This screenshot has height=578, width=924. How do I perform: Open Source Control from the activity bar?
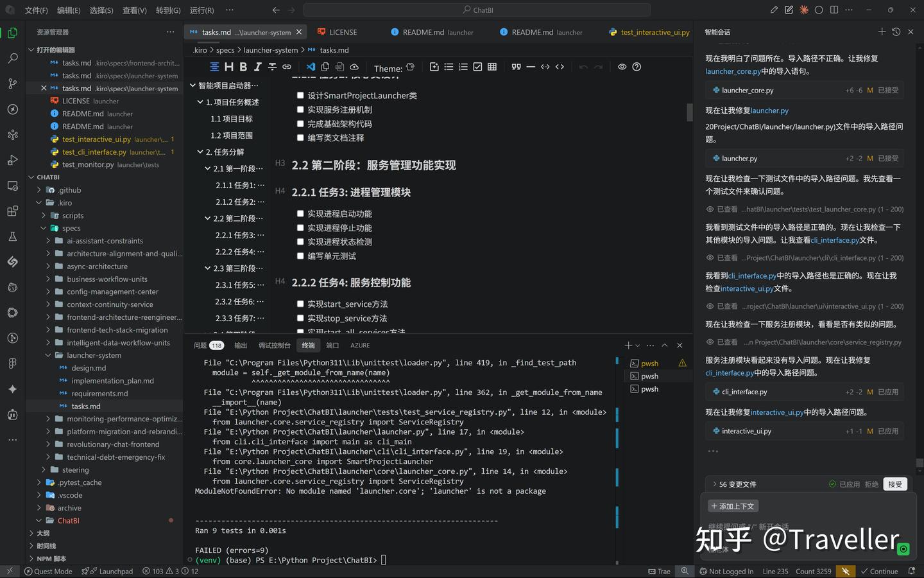click(12, 83)
